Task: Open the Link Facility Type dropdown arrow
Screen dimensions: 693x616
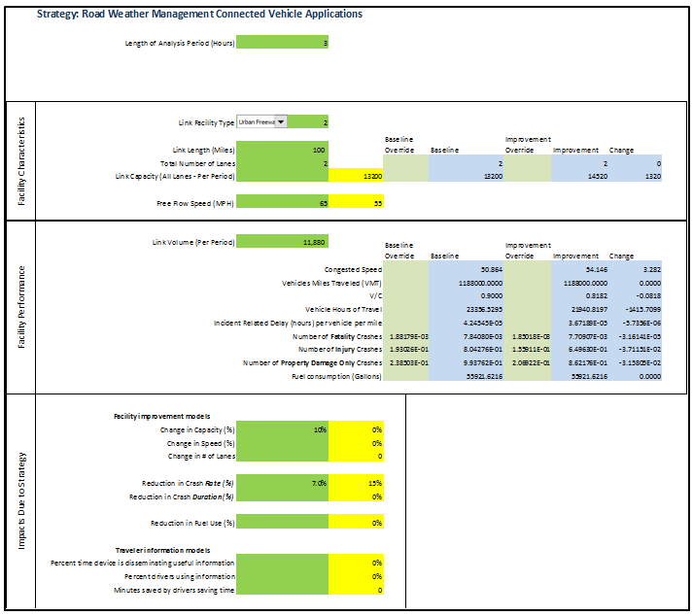Action: click(281, 122)
